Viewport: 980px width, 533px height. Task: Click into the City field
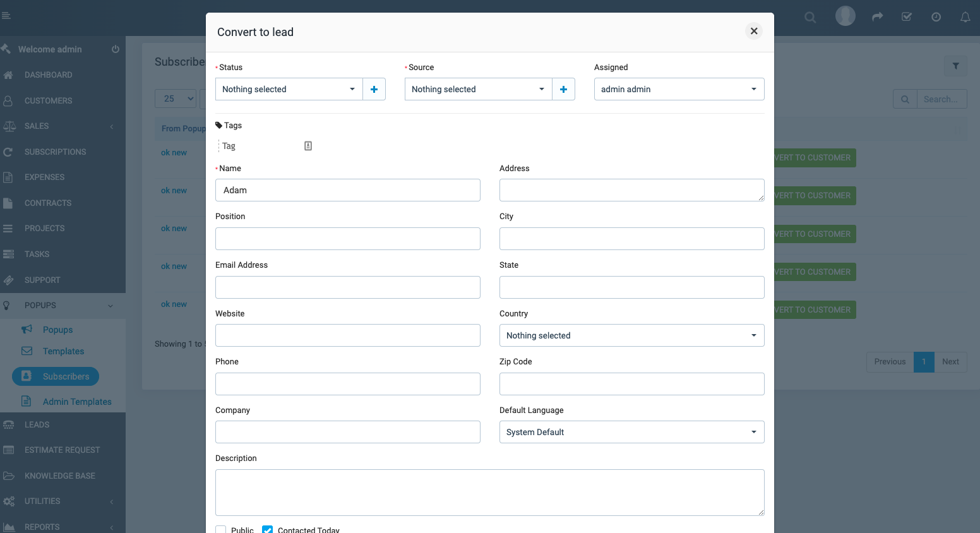click(x=632, y=239)
